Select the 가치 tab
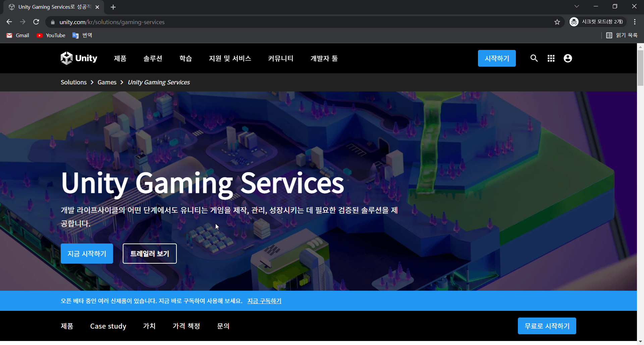The width and height of the screenshot is (644, 345). coord(149,326)
